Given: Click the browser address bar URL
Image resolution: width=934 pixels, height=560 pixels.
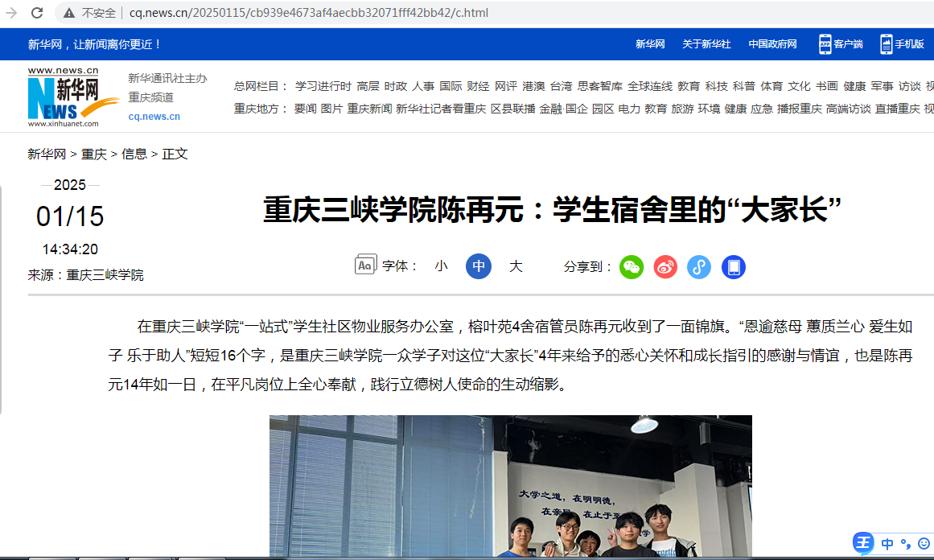Looking at the screenshot, I should tap(309, 13).
